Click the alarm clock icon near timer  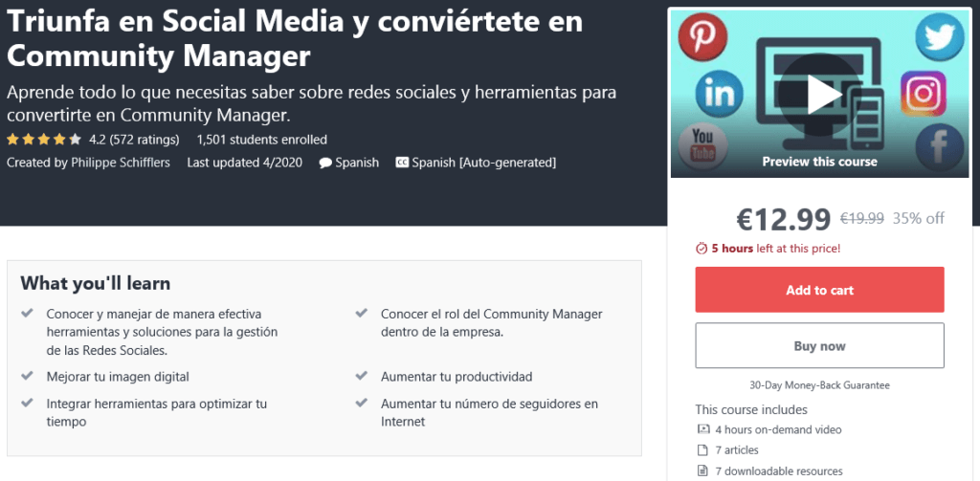point(702,249)
